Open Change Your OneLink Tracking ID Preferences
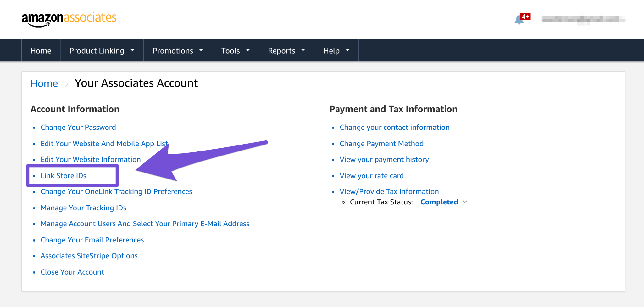The width and height of the screenshot is (644, 307). (116, 191)
